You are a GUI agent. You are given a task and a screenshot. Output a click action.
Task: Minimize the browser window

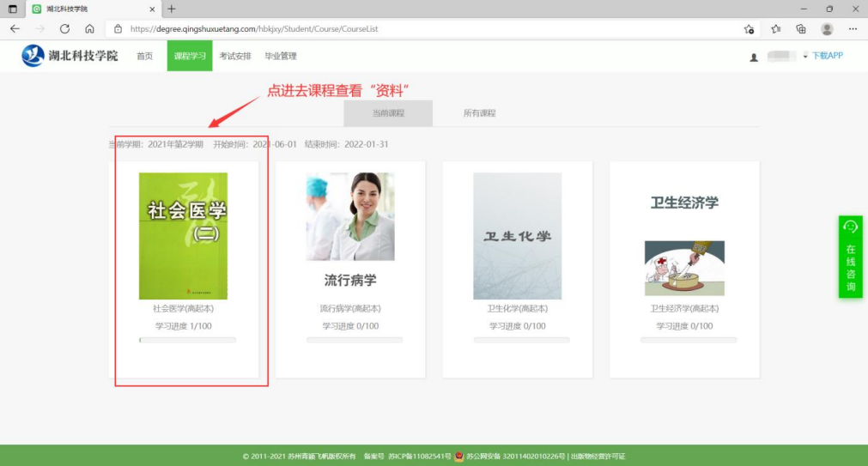coord(804,9)
